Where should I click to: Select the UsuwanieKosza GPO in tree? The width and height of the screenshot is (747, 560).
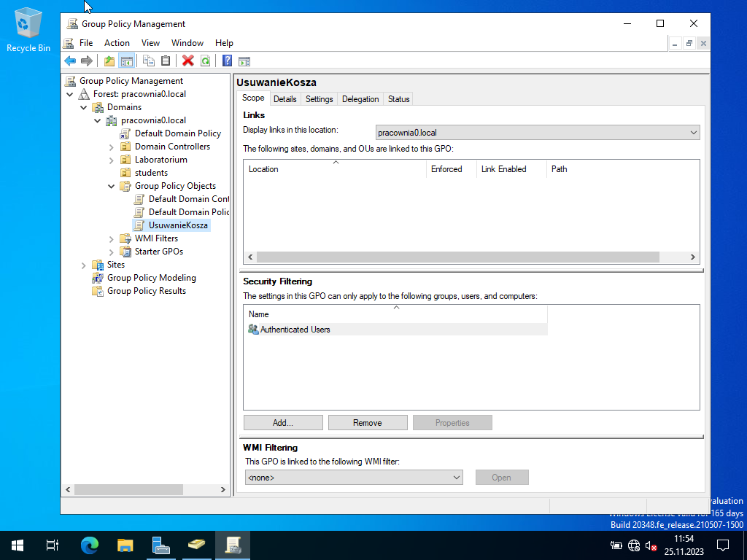pyautogui.click(x=178, y=225)
